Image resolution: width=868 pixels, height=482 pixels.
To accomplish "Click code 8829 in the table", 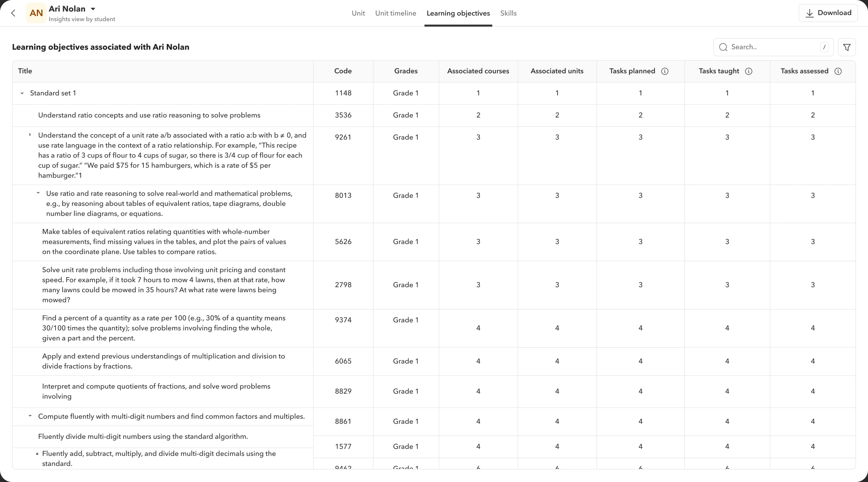I will (x=343, y=391).
